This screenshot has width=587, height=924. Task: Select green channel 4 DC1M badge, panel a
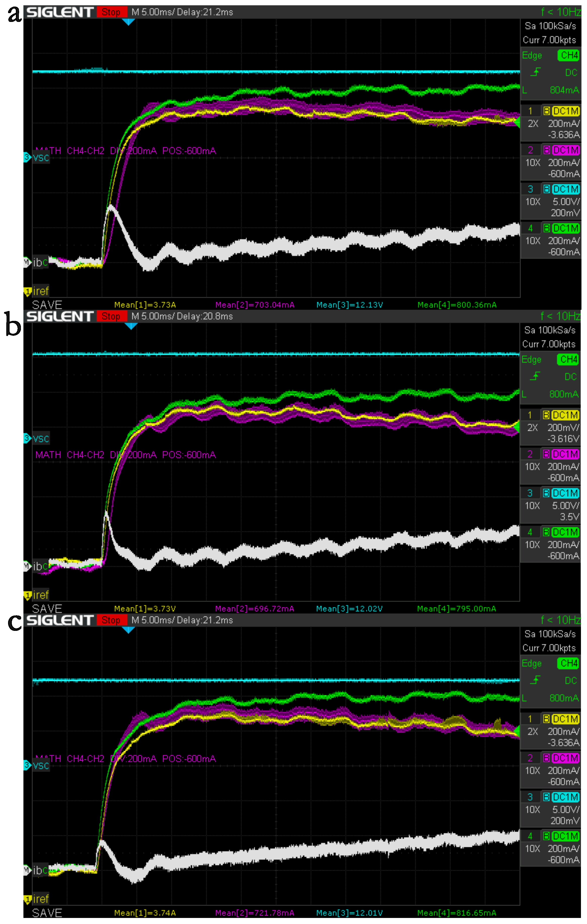pyautogui.click(x=566, y=228)
